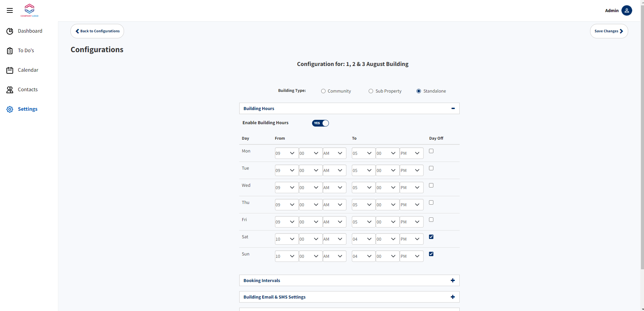
Task: Click the Admin label
Action: pyautogui.click(x=612, y=10)
